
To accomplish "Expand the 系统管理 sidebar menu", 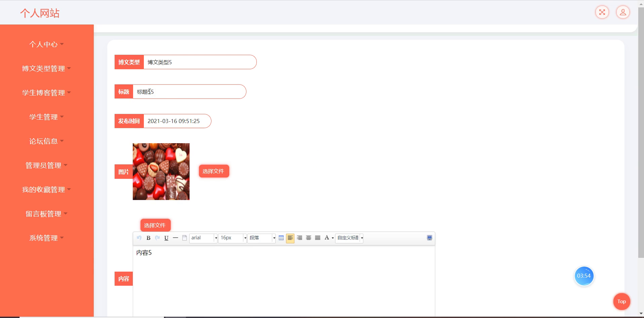I will point(47,238).
